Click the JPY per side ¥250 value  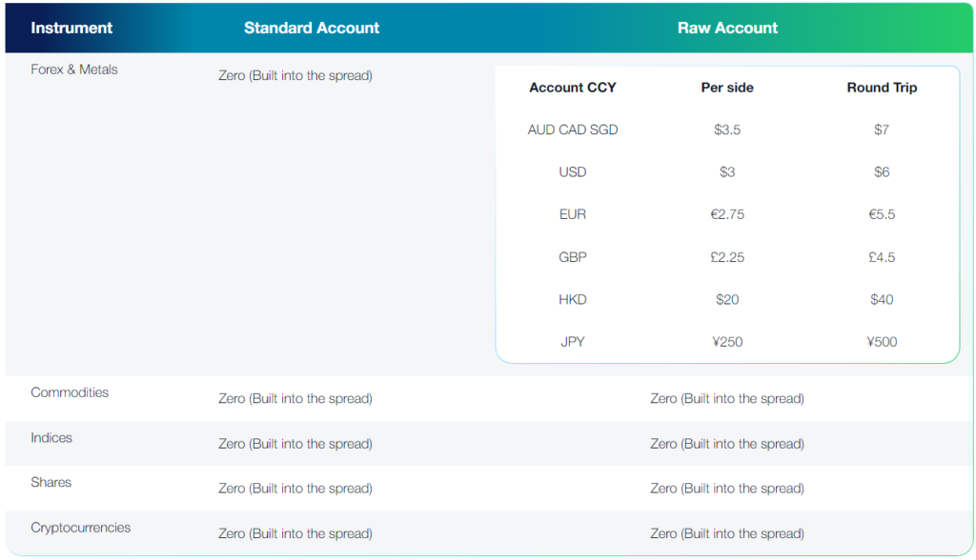pos(727,342)
